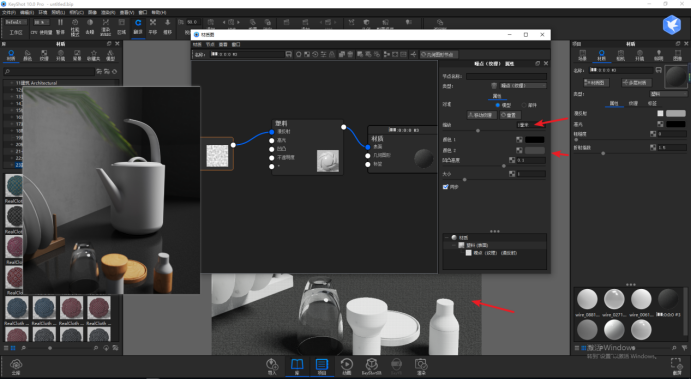The image size is (692, 380).
Task: Click the save icon beside material graph name
Action: click(289, 54)
